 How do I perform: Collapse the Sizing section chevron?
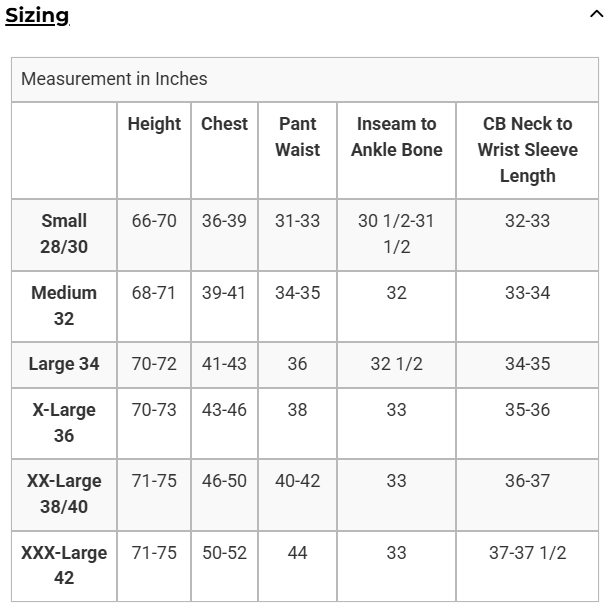click(x=596, y=15)
